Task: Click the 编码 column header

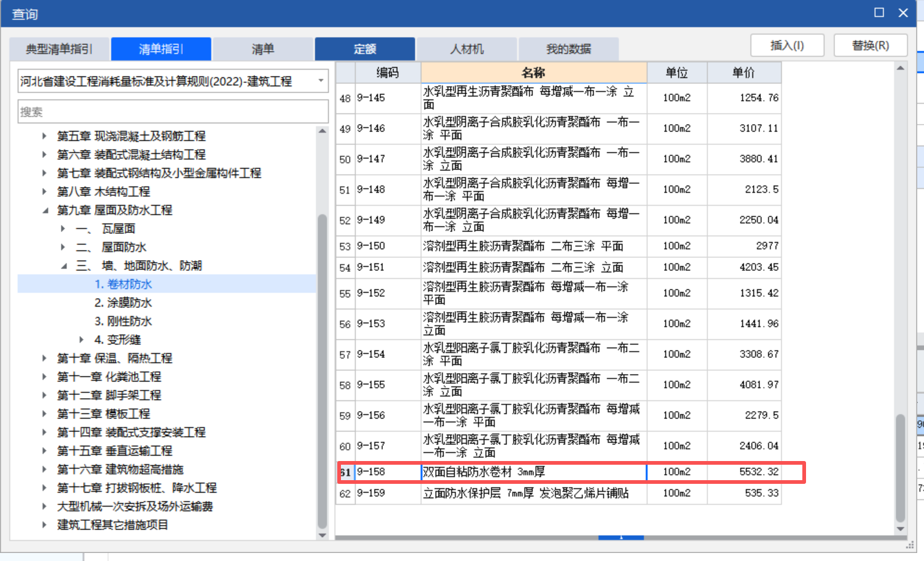Action: (x=388, y=72)
